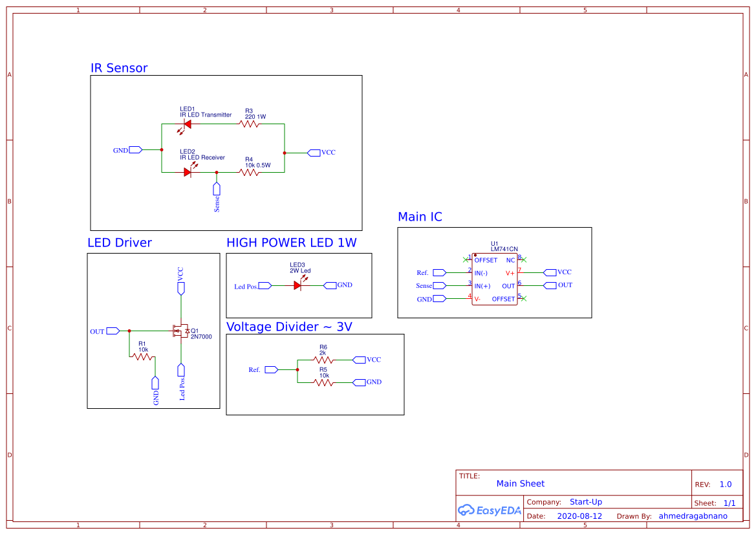Click the 'IR LED Receiver' label
This screenshot has height=535, width=756.
coord(202,157)
